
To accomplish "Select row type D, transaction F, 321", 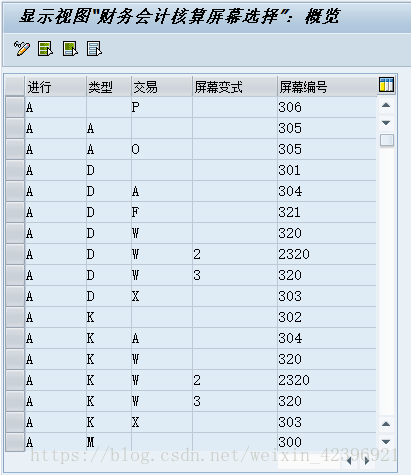I will pyautogui.click(x=15, y=212).
